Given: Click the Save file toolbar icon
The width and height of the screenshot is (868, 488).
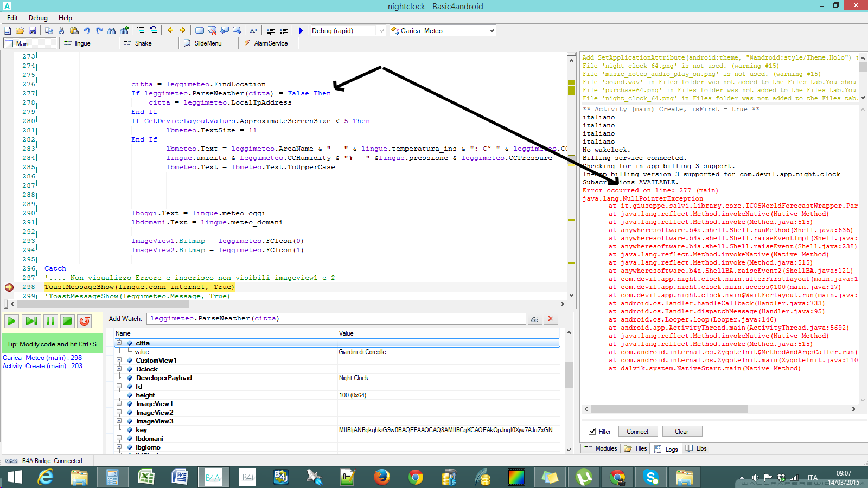Looking at the screenshot, I should pyautogui.click(x=33, y=31).
